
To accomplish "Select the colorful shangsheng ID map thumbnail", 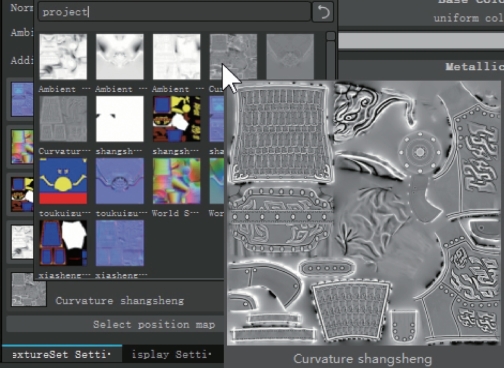I will click(x=176, y=119).
